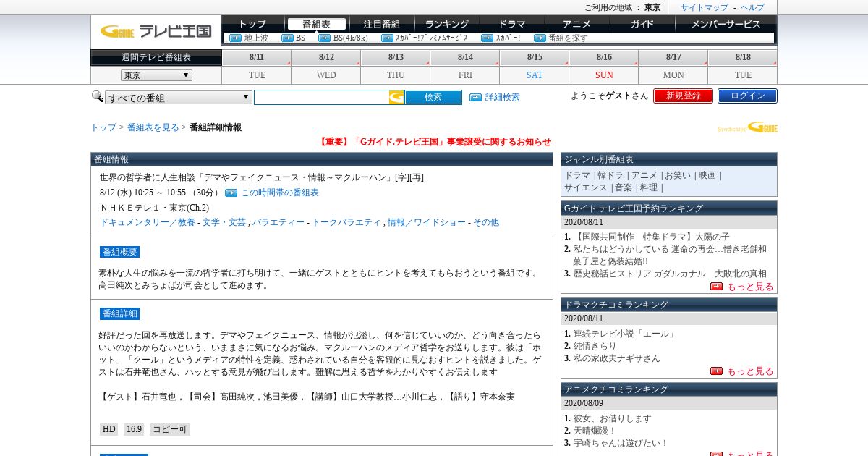Open the 彼女、お借りします anime entry
Screen dimensions: 868x456
tap(613, 418)
